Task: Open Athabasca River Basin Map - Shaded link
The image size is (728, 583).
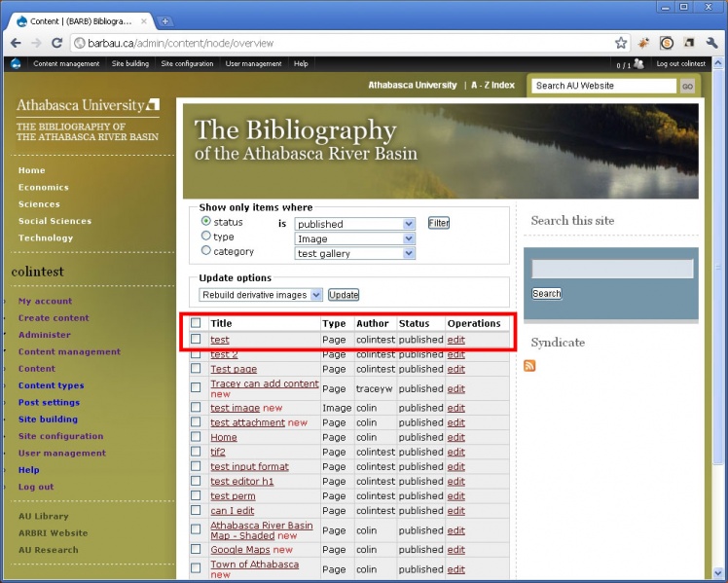Action: pos(262,530)
